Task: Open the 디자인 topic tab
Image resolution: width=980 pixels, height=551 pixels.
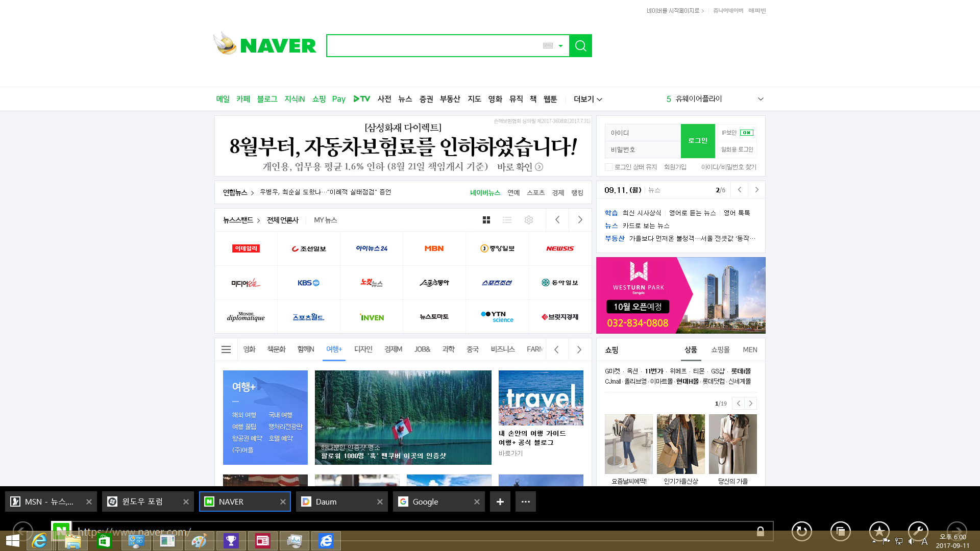Action: click(x=363, y=349)
